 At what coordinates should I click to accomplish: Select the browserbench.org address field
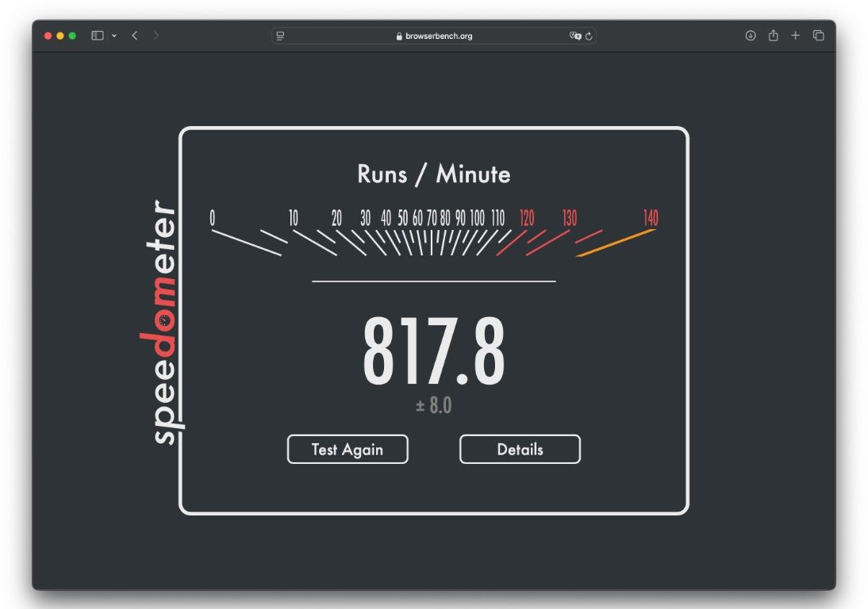pyautogui.click(x=434, y=36)
